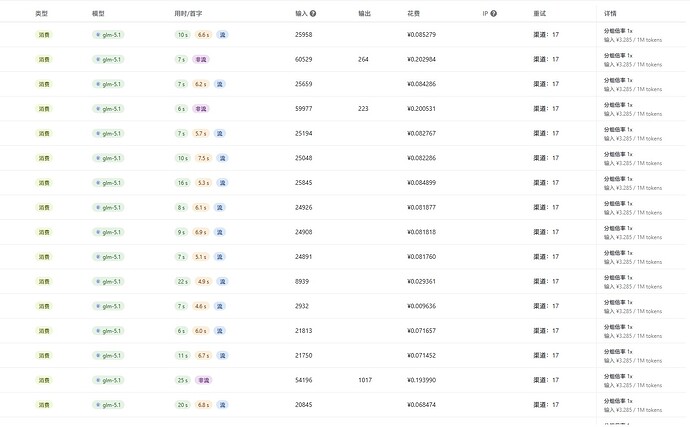
Task: Click the cost ¥0.071657
Action: coord(422,331)
